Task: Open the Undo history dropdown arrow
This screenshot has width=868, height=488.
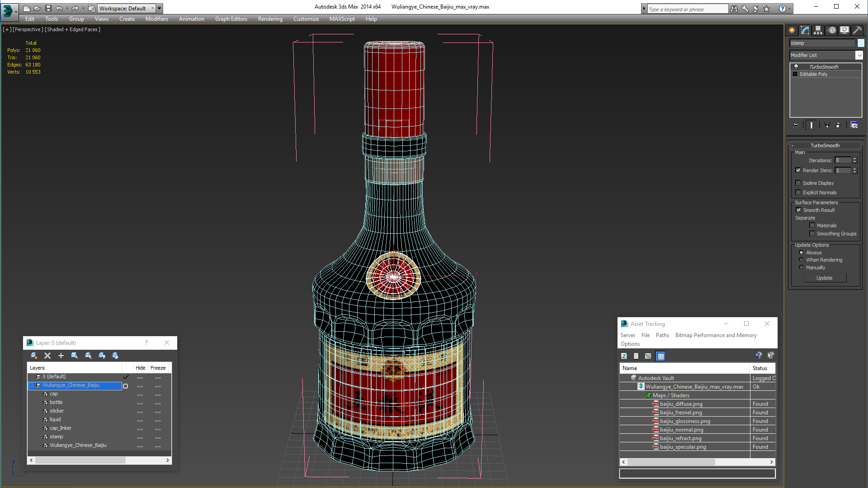Action: coord(67,8)
